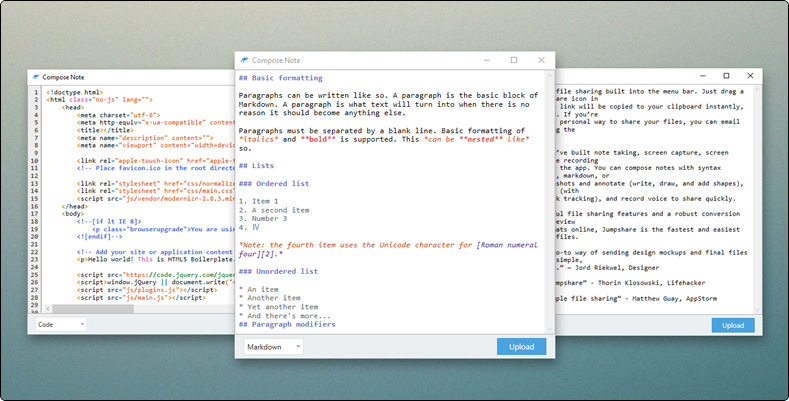This screenshot has width=789, height=401.
Task: Click the vertical scrollbar of the Markdown note
Action: tap(549, 202)
